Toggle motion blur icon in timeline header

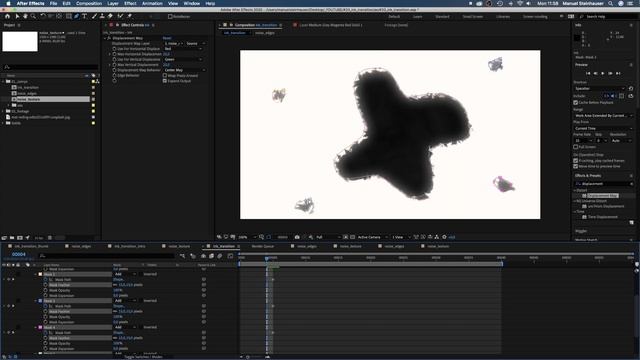click(220, 256)
